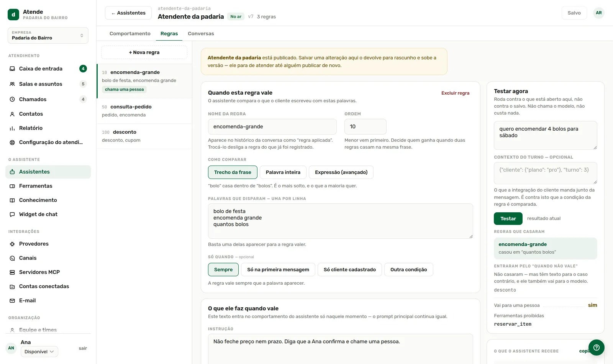The height and width of the screenshot is (364, 613).
Task: Click the Contas conectadas icon
Action: pyautogui.click(x=12, y=286)
